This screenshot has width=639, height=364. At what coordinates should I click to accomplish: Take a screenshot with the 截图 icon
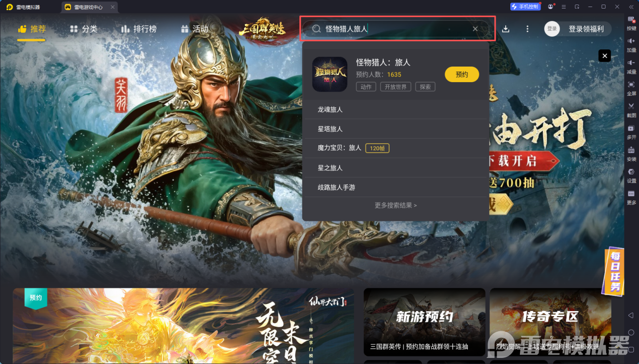click(x=631, y=109)
